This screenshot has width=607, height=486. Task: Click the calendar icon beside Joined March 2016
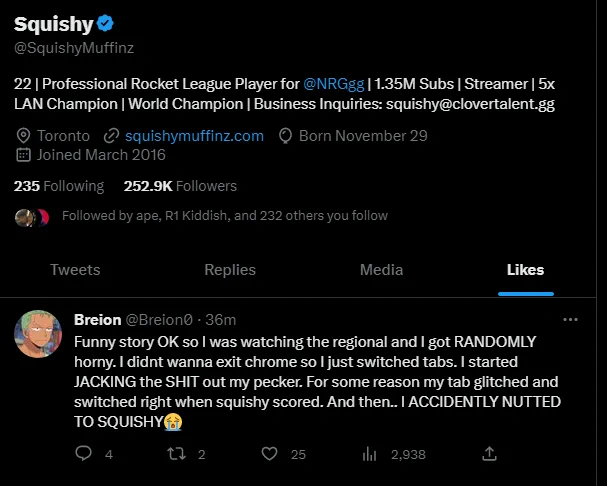pyautogui.click(x=23, y=155)
